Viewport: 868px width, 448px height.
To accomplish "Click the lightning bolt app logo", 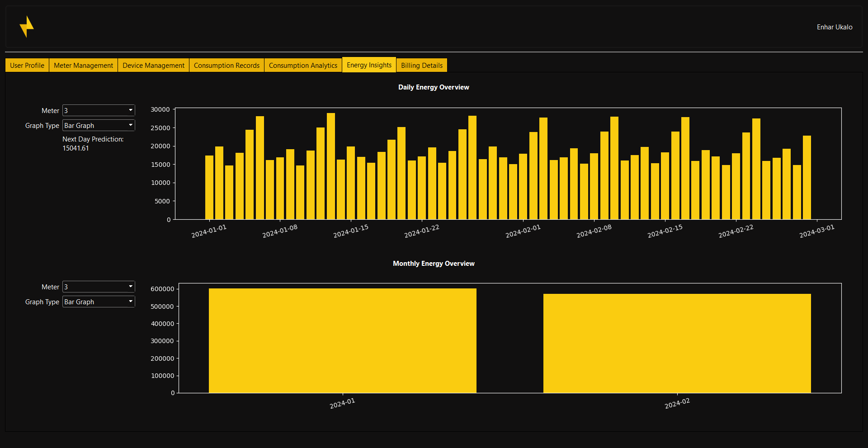I will [x=27, y=27].
